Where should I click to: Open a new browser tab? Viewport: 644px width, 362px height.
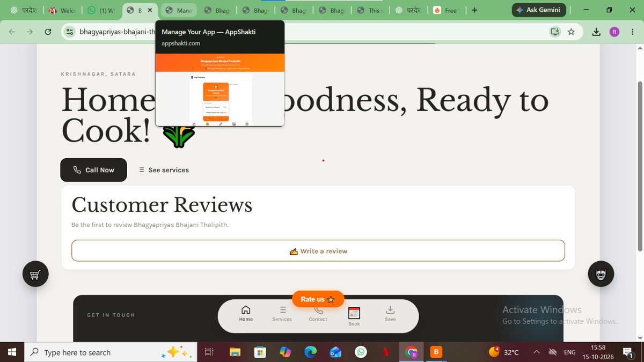pyautogui.click(x=474, y=10)
